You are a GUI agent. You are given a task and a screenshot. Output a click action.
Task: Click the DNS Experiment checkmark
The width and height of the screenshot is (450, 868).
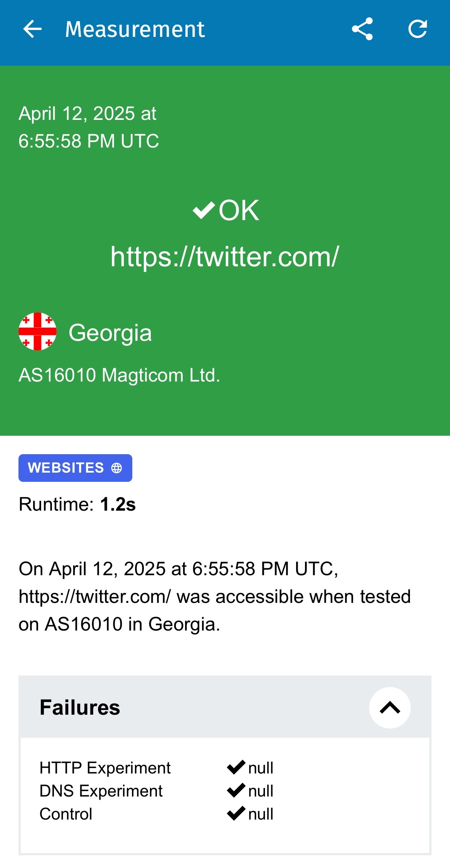pyautogui.click(x=236, y=790)
